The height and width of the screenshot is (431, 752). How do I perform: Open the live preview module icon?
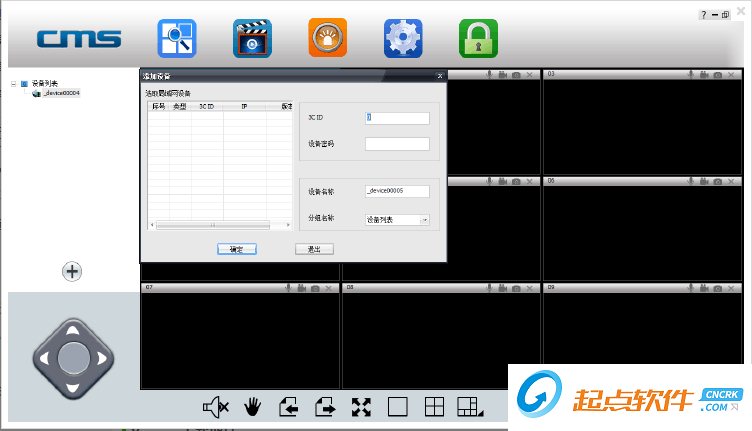pos(176,38)
